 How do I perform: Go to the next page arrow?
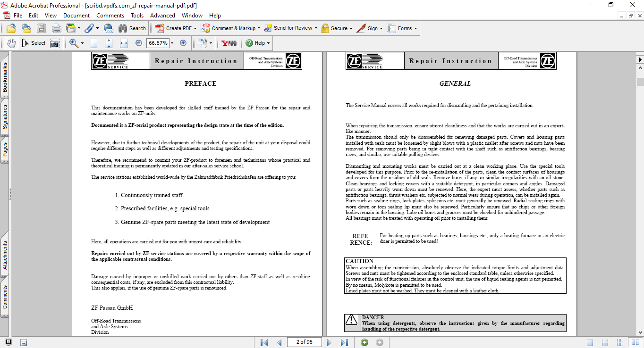[x=330, y=342]
